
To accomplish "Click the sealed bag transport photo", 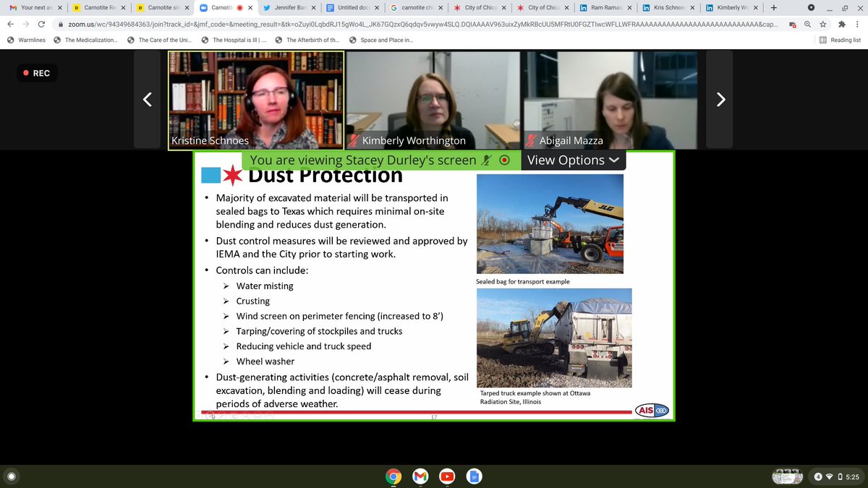I will 550,223.
